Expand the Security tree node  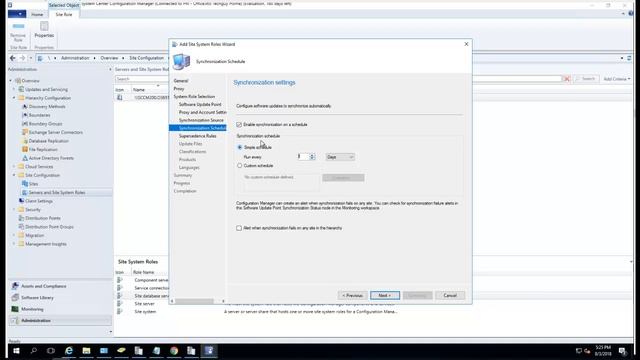click(14, 209)
